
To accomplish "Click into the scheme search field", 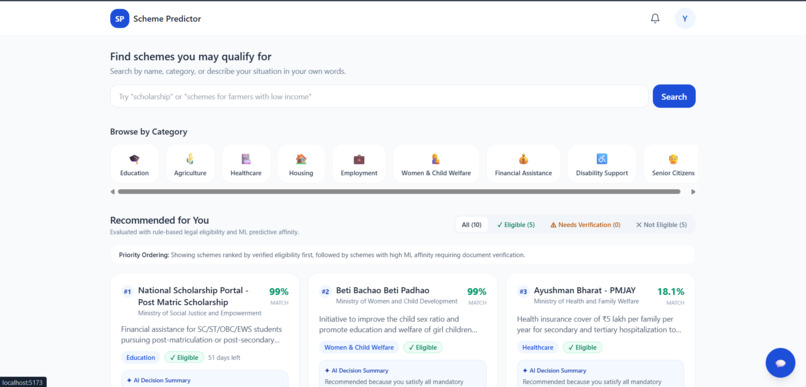I will point(379,96).
